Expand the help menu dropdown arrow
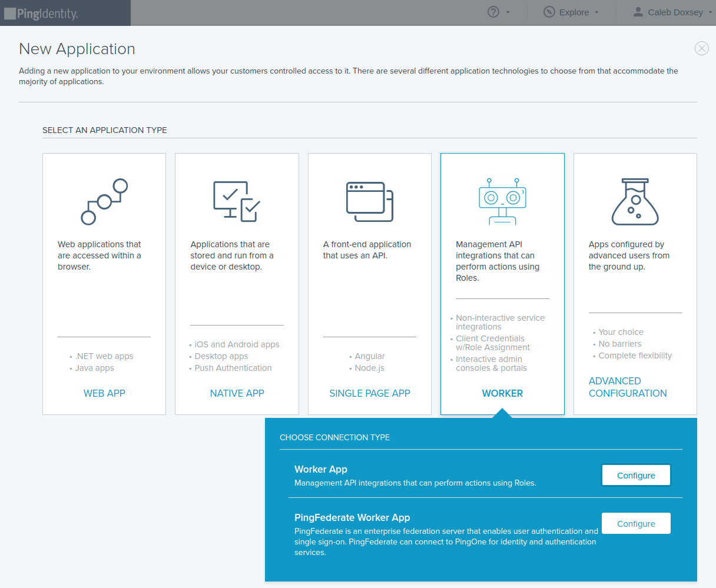Screen dimensions: 716x588 pyautogui.click(x=508, y=12)
